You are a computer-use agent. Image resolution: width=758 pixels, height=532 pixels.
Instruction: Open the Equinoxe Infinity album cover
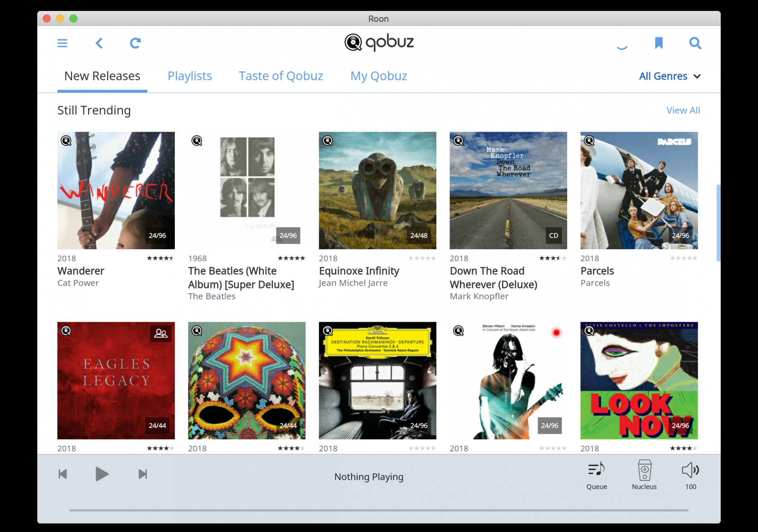point(378,190)
